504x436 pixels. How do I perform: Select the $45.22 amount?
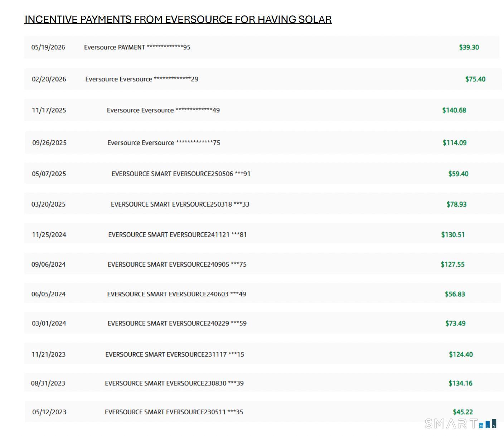463,412
